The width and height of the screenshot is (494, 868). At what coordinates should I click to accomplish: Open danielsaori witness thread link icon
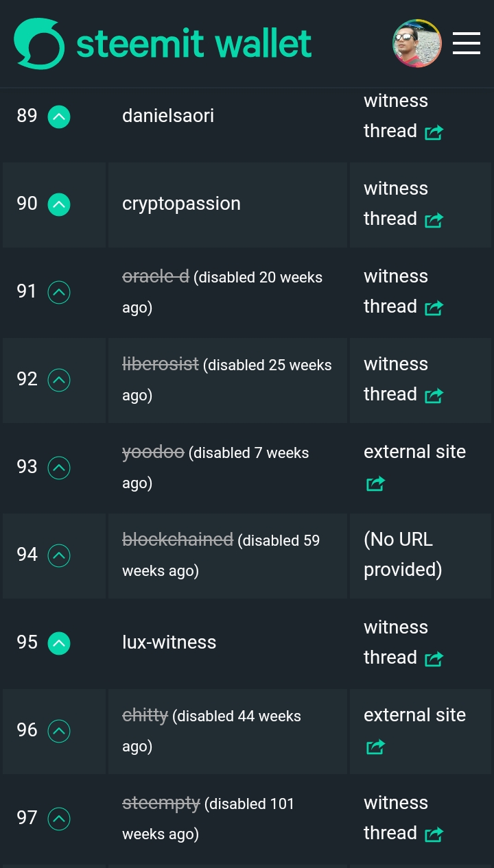[x=434, y=132]
